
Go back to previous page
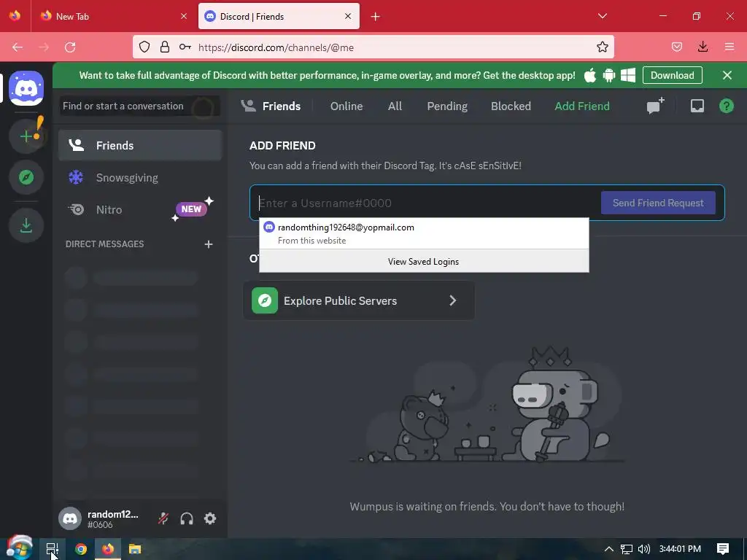point(18,47)
